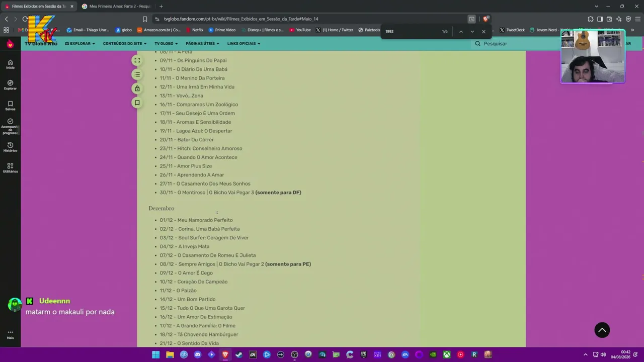644x362 pixels.
Task: Go to next find-in-page match
Action: point(472,31)
